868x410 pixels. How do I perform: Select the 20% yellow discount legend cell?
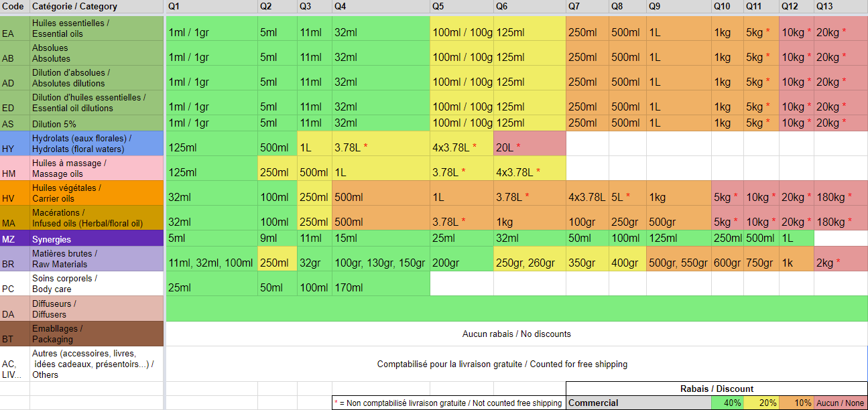point(762,403)
